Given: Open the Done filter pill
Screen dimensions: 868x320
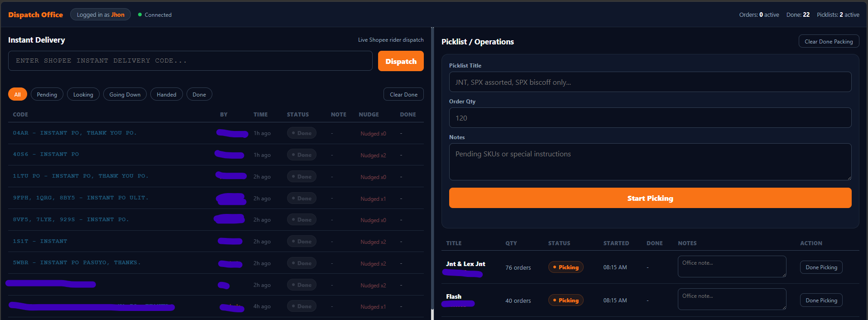Looking at the screenshot, I should click(x=199, y=94).
